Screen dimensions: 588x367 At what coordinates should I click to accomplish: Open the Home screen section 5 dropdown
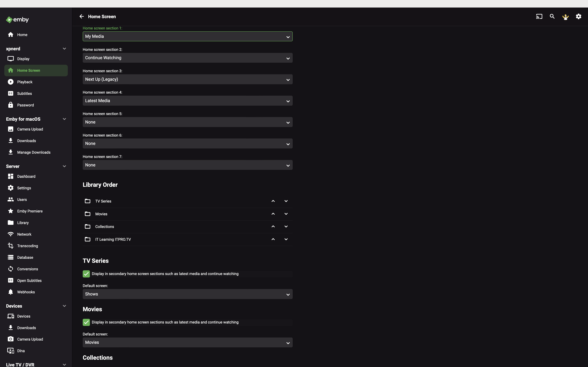(x=188, y=122)
